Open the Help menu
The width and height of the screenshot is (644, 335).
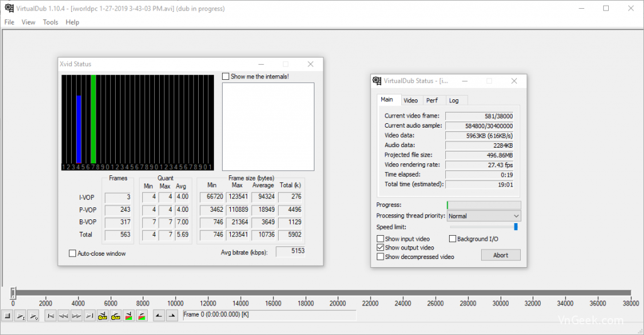(72, 22)
